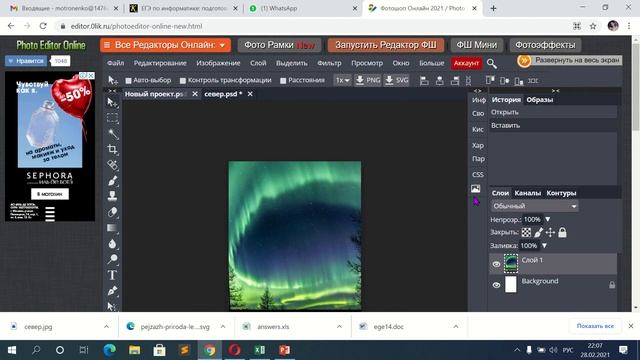The width and height of the screenshot is (640, 360).
Task: Select Слой 1 layer thumbnail
Action: (x=511, y=264)
